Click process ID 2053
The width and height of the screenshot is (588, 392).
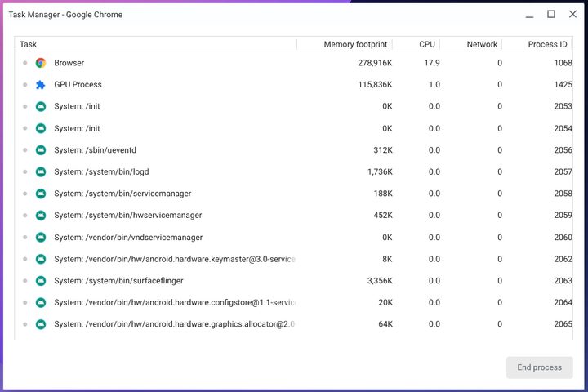tap(563, 106)
